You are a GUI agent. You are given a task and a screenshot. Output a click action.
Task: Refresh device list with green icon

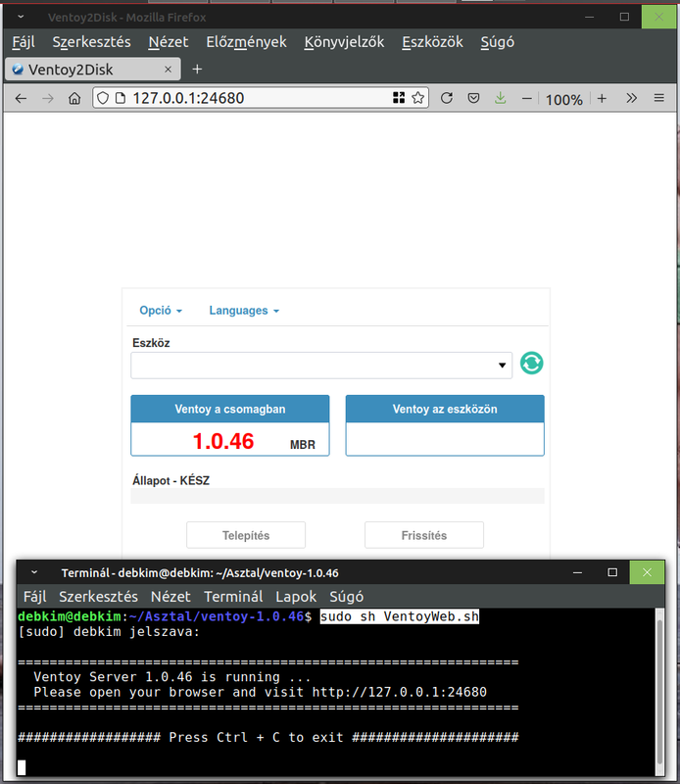pyautogui.click(x=531, y=363)
